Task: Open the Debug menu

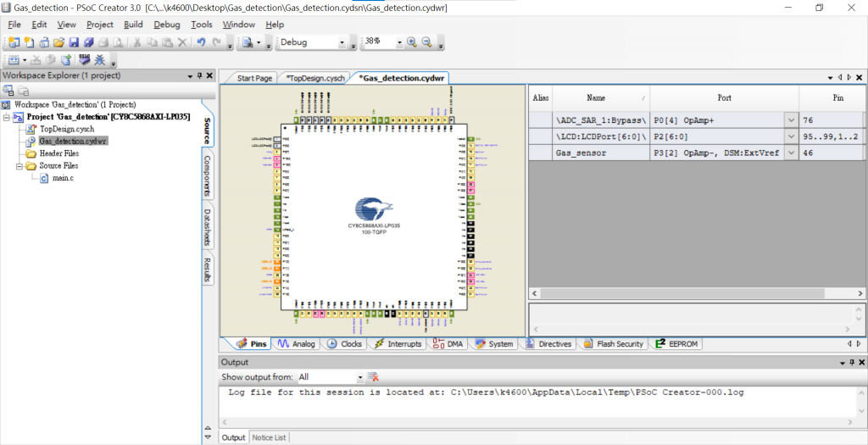Action: coord(167,25)
